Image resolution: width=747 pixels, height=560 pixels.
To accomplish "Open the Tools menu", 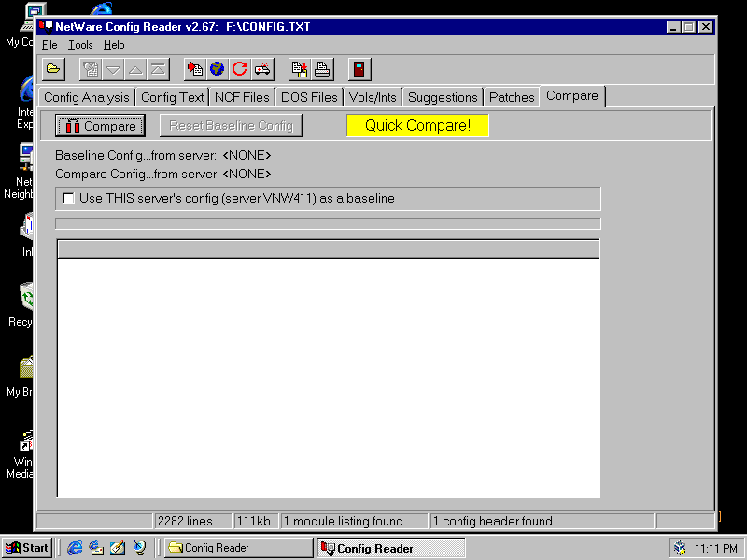I will click(80, 45).
